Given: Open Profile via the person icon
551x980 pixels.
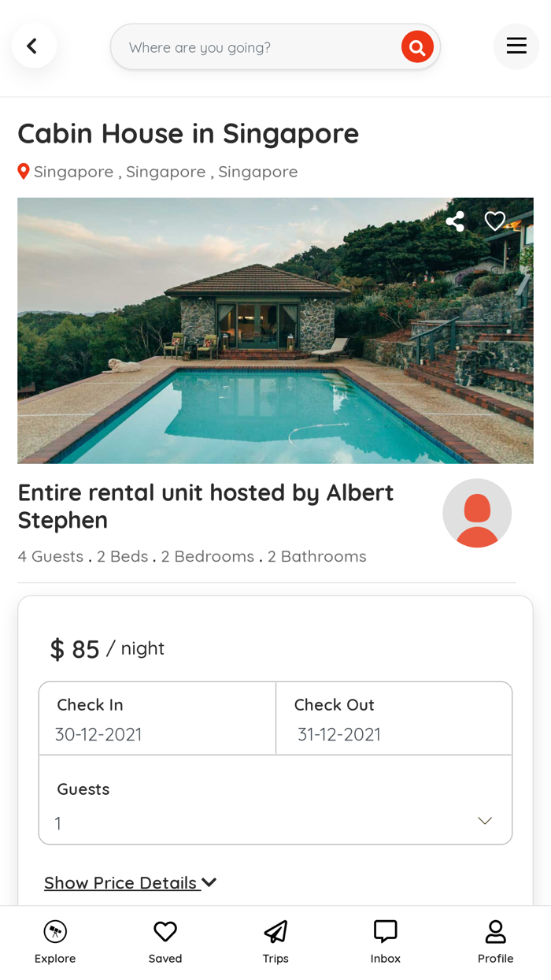Looking at the screenshot, I should point(495,932).
